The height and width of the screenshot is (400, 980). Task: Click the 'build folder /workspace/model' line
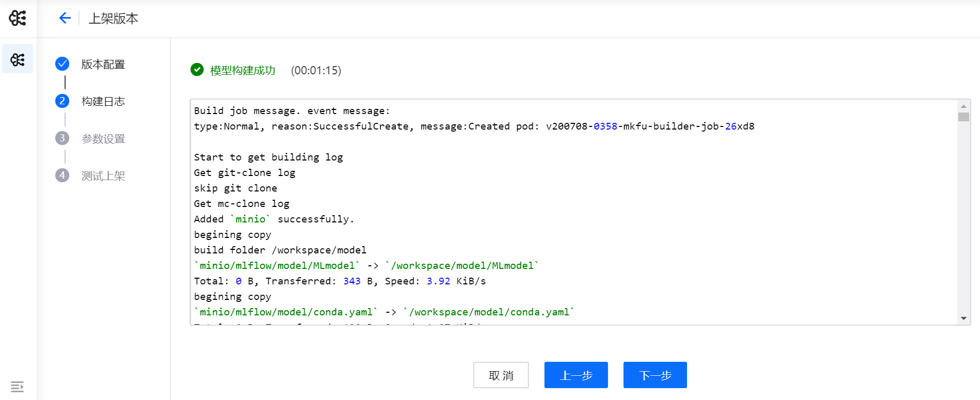[x=280, y=250]
